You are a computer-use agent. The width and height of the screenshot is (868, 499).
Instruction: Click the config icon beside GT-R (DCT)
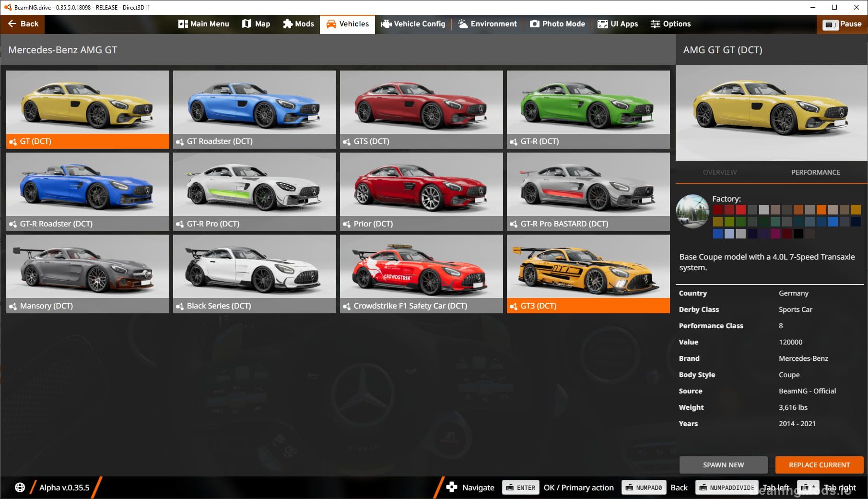[514, 142]
